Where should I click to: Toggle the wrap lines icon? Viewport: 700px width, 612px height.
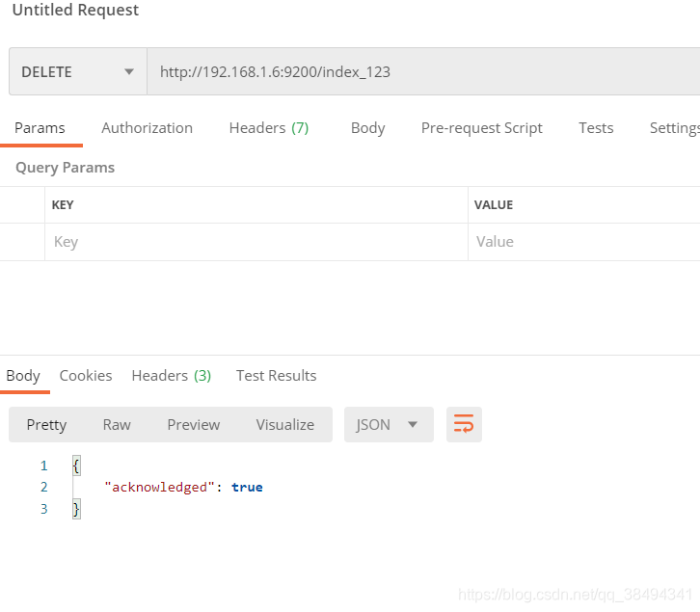(464, 424)
